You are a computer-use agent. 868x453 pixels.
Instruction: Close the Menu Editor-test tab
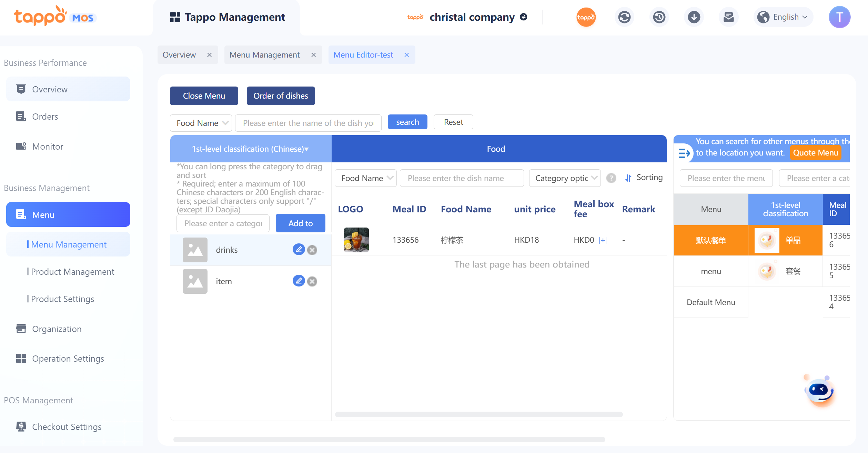pos(407,55)
